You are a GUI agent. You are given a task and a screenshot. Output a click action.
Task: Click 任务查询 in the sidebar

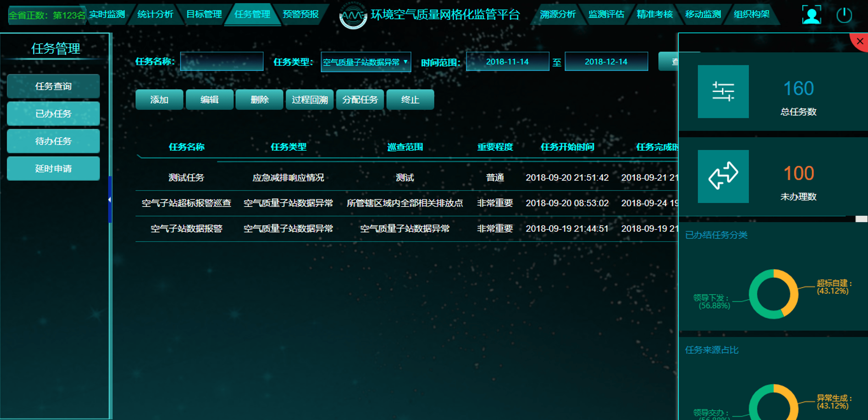[53, 86]
